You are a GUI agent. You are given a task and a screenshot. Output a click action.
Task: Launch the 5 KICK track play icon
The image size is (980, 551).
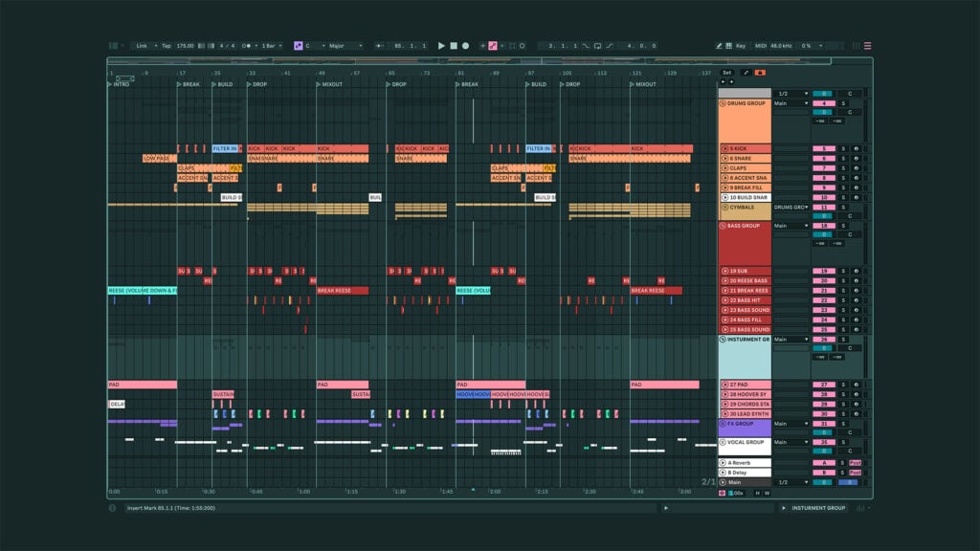pos(725,148)
